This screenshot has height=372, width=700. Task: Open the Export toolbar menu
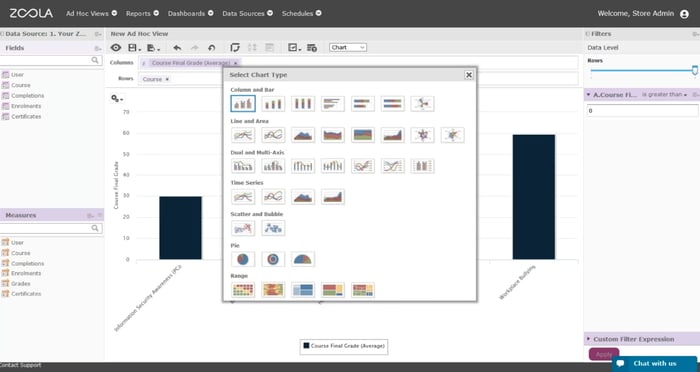click(153, 48)
